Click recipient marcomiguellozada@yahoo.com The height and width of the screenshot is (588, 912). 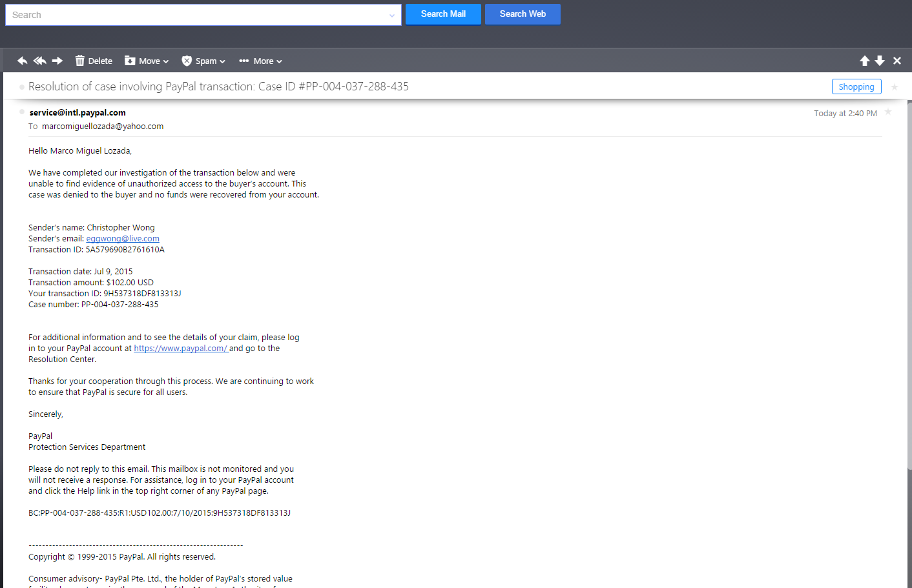pyautogui.click(x=103, y=127)
